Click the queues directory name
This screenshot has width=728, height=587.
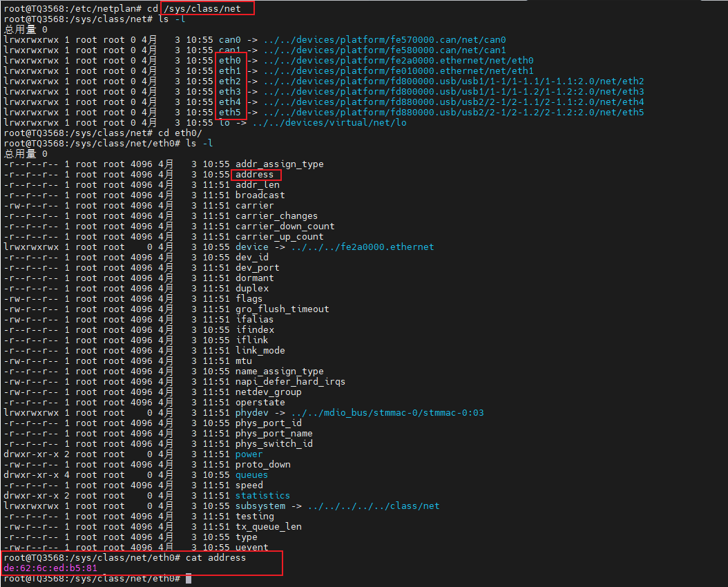(251, 475)
